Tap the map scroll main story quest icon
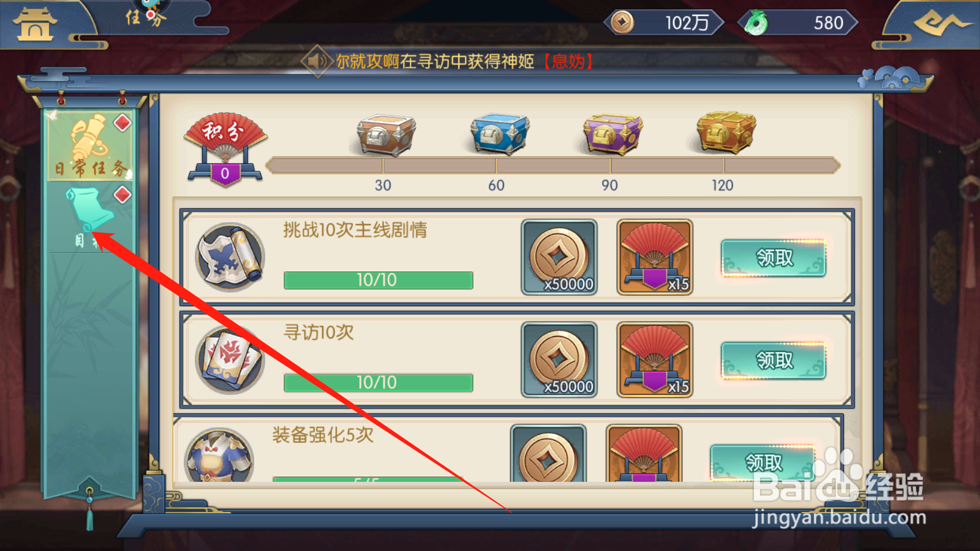 (230, 257)
